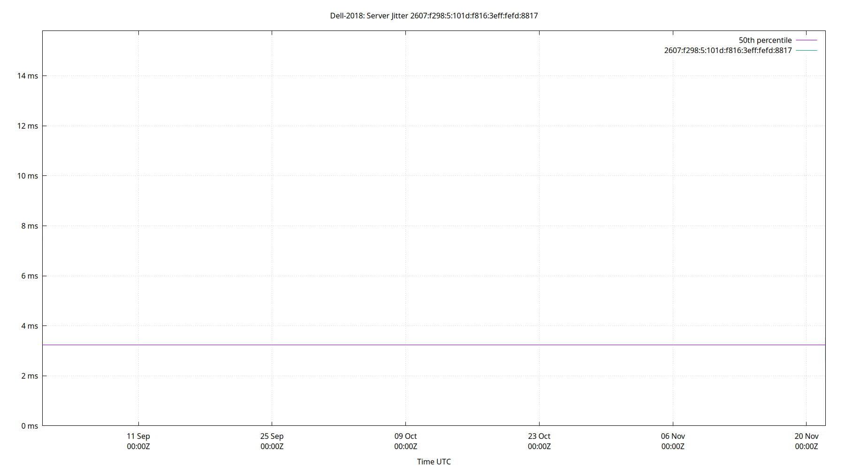Click the chart title Dell-2018 Server Jitter

[x=434, y=15]
